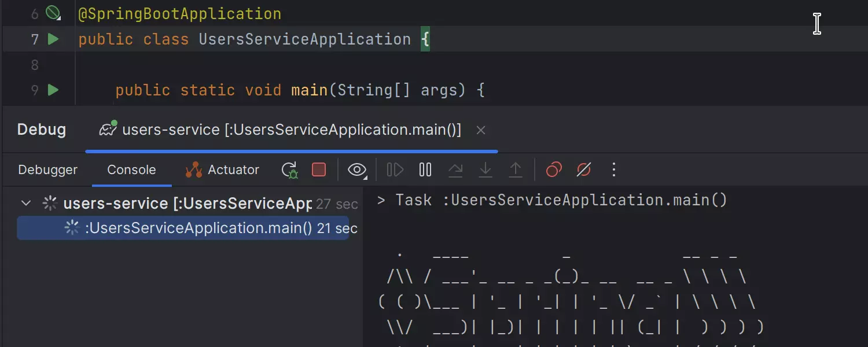Screen dimensions: 868x347
Task: Click the Step Into icon
Action: (x=486, y=170)
